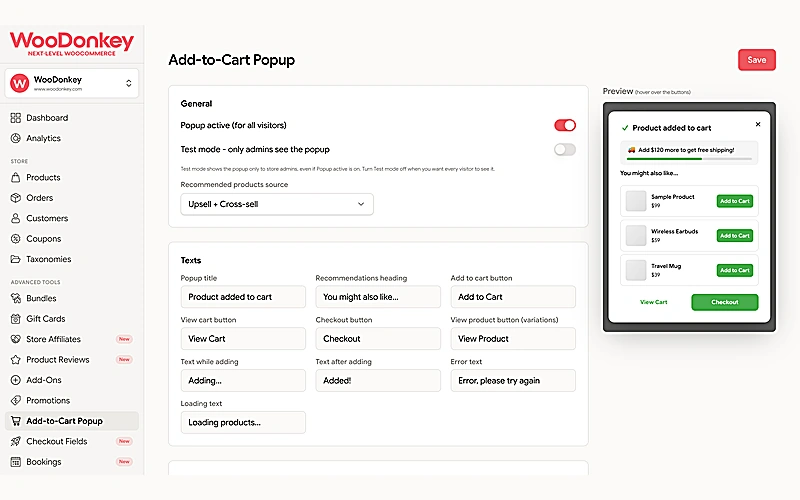This screenshot has height=500, width=800.
Task: Edit Text after adding field
Action: [378, 381]
